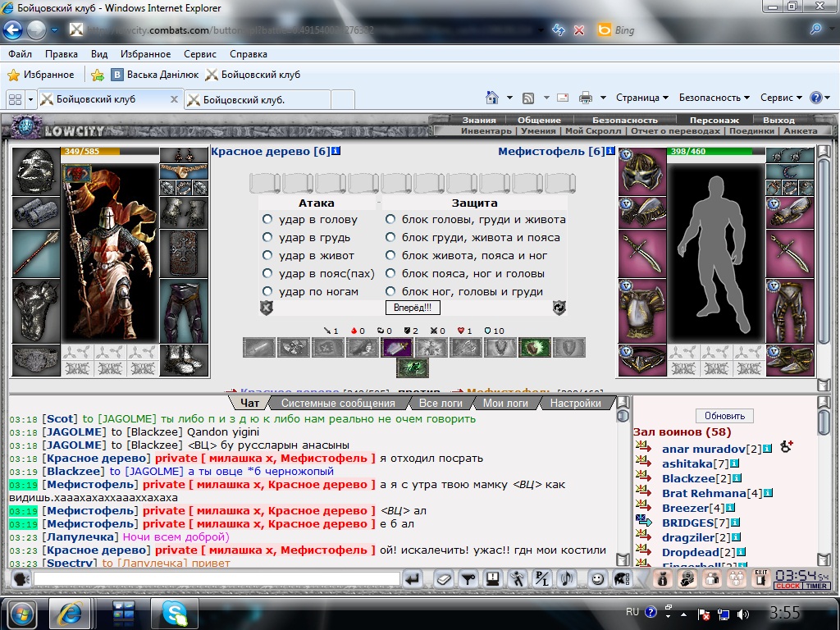Click the chat message input field

[x=217, y=579]
